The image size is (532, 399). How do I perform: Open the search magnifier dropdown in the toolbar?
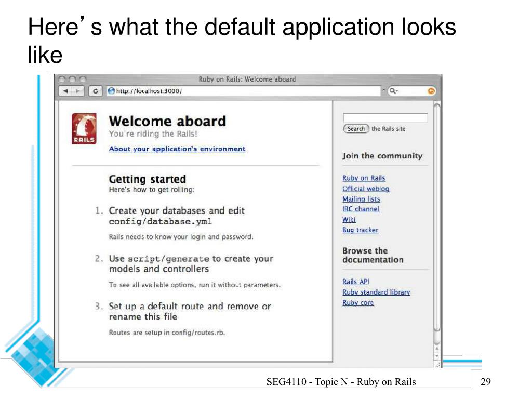[x=394, y=91]
